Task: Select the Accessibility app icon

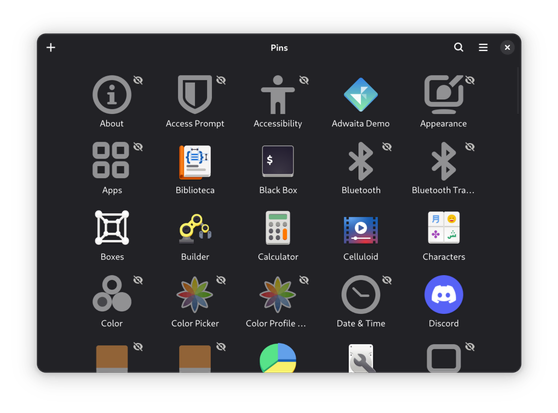Action: (278, 94)
